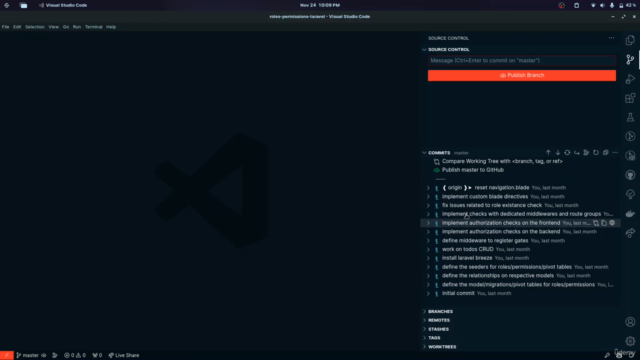The height and width of the screenshot is (360, 640).
Task: Click compare icon on frontend commit row
Action: (x=596, y=223)
